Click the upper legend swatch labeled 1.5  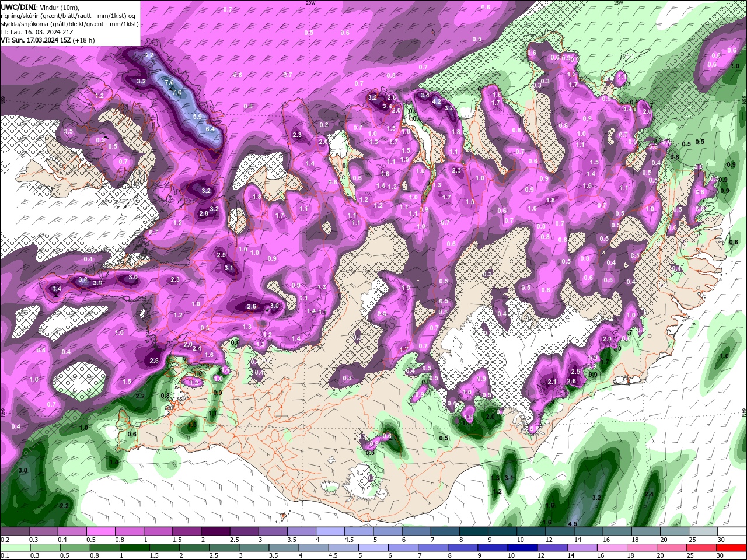186,531
